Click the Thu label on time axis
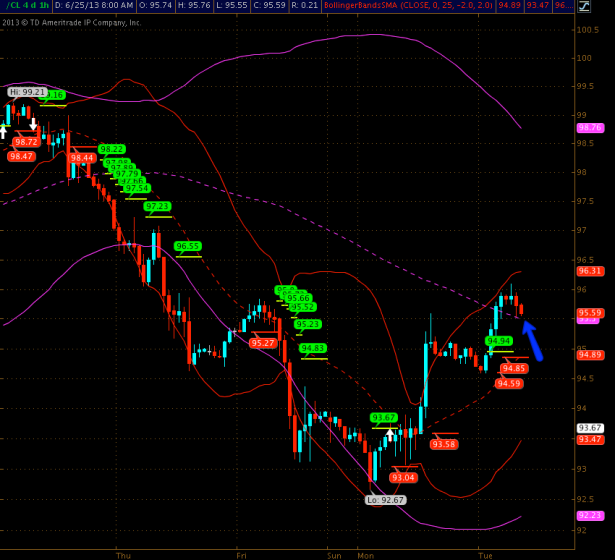 click(x=123, y=556)
